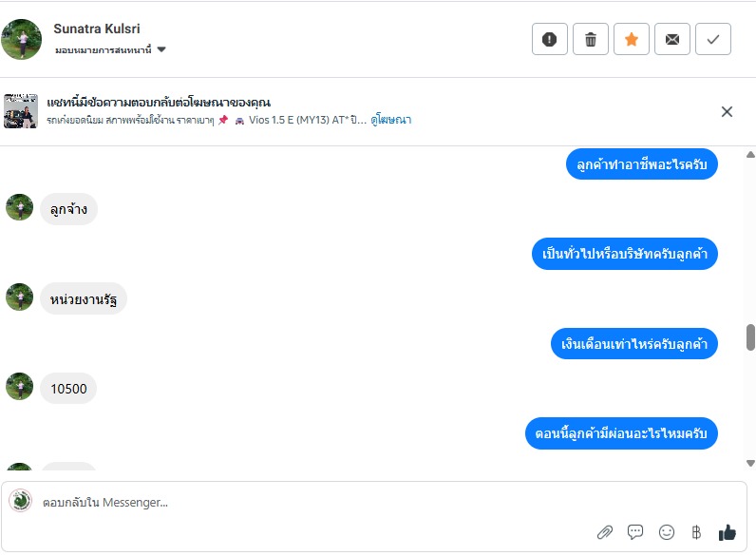Click Sunatra Kulsri contact name
This screenshot has height=556, width=756.
(x=97, y=29)
